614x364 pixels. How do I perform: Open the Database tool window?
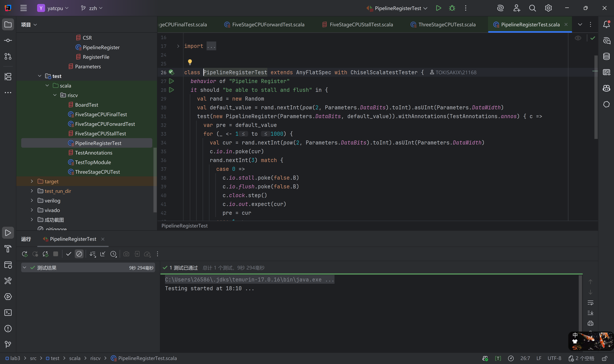point(606,56)
